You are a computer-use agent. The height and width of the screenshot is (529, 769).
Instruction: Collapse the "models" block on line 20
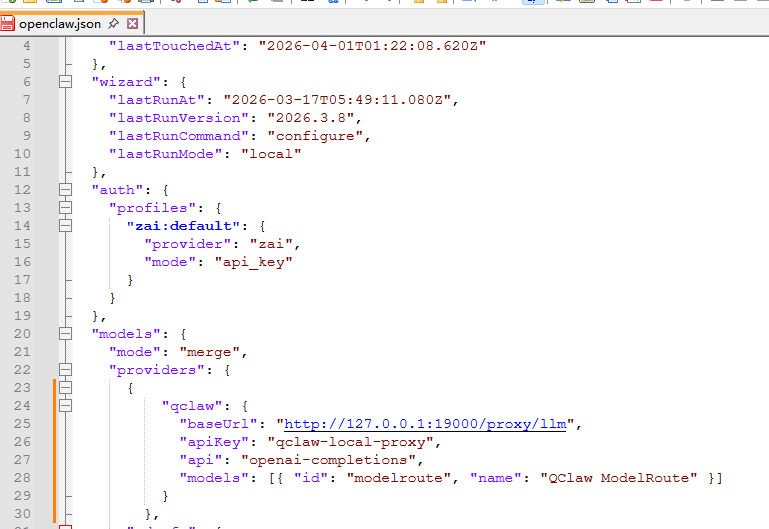coord(65,333)
